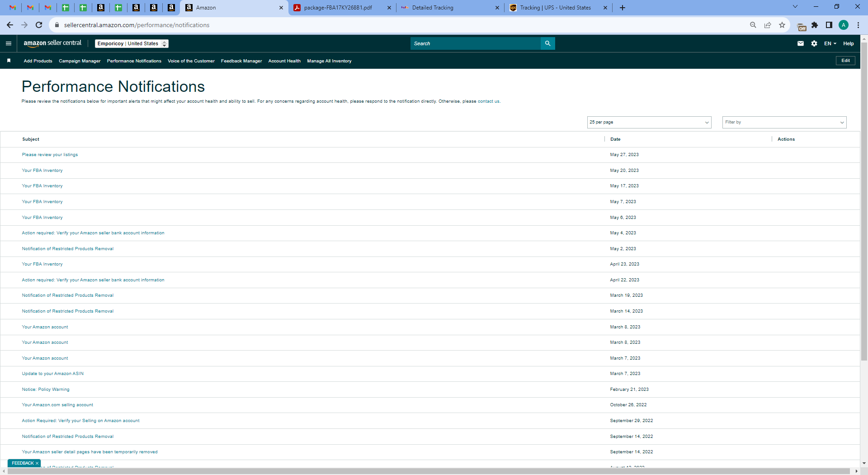Click the contact us link
Viewport: 868px width, 475px height.
(x=489, y=101)
